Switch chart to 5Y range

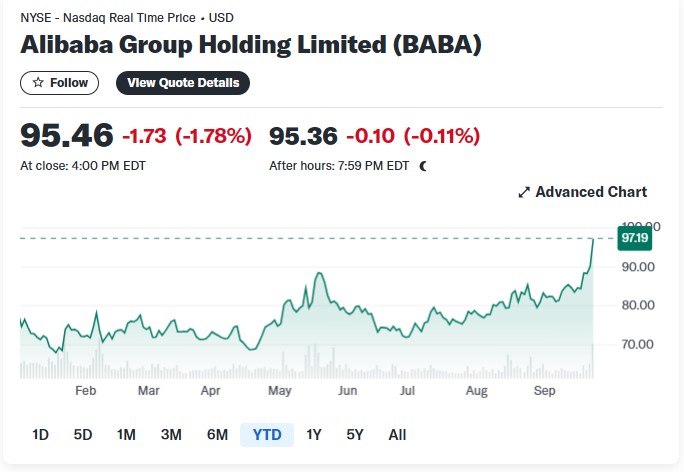tap(355, 435)
